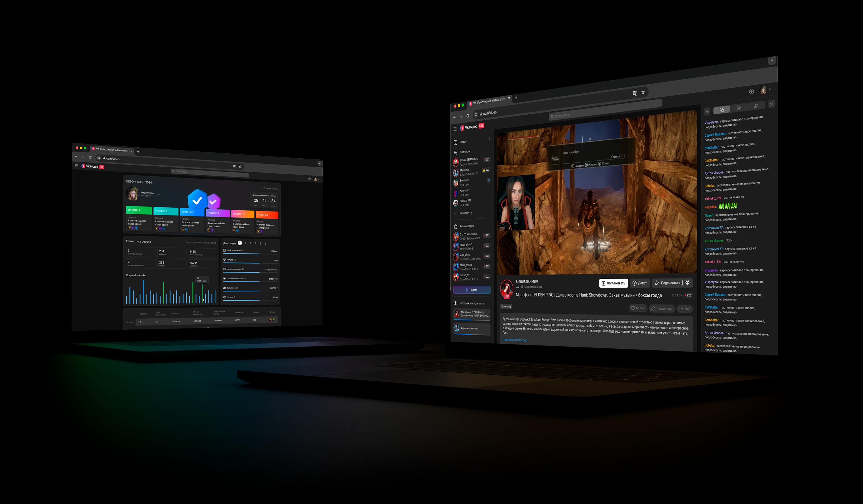Click the Заработок progress bar
This screenshot has height=504, width=863.
[250, 291]
